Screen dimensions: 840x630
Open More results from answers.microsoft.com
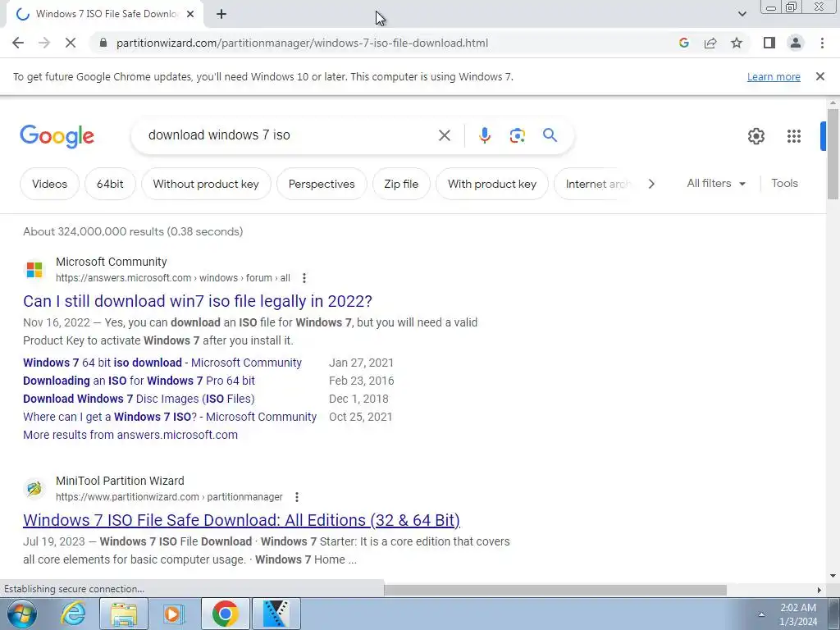(x=130, y=435)
